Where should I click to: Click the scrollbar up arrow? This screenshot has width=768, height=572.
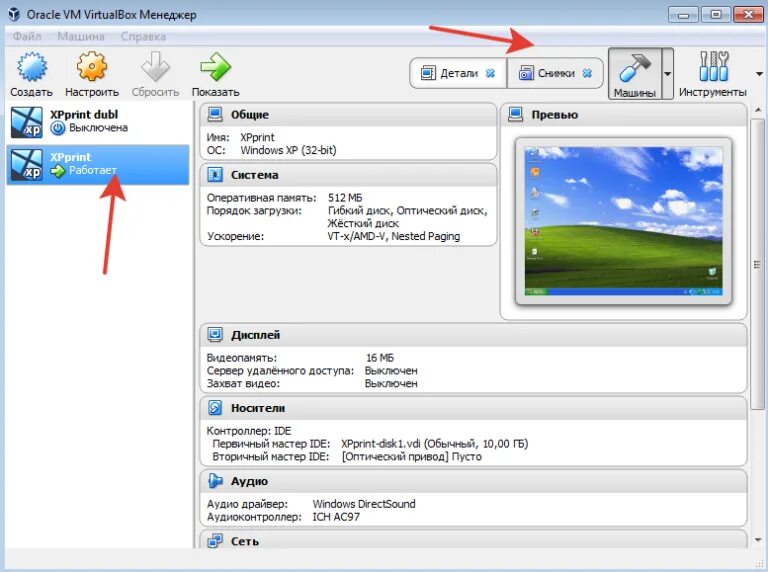(x=758, y=109)
